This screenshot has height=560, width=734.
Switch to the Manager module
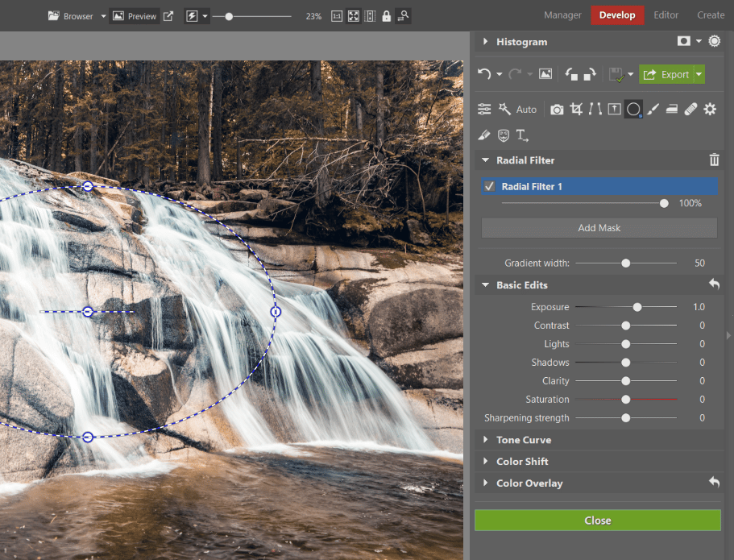pyautogui.click(x=562, y=15)
